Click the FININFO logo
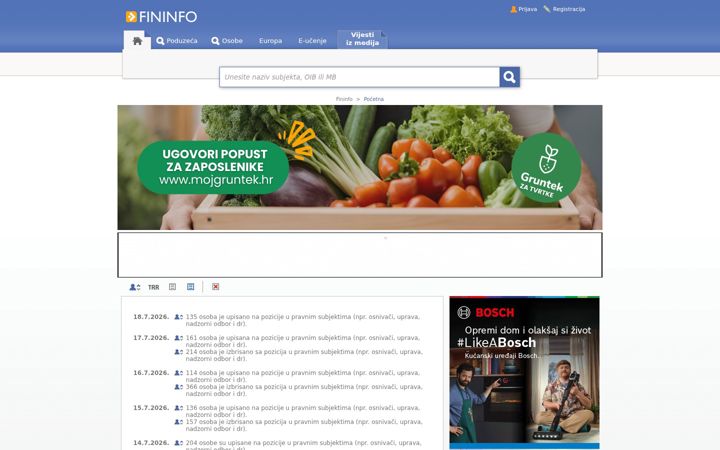The width and height of the screenshot is (720, 450). [161, 17]
